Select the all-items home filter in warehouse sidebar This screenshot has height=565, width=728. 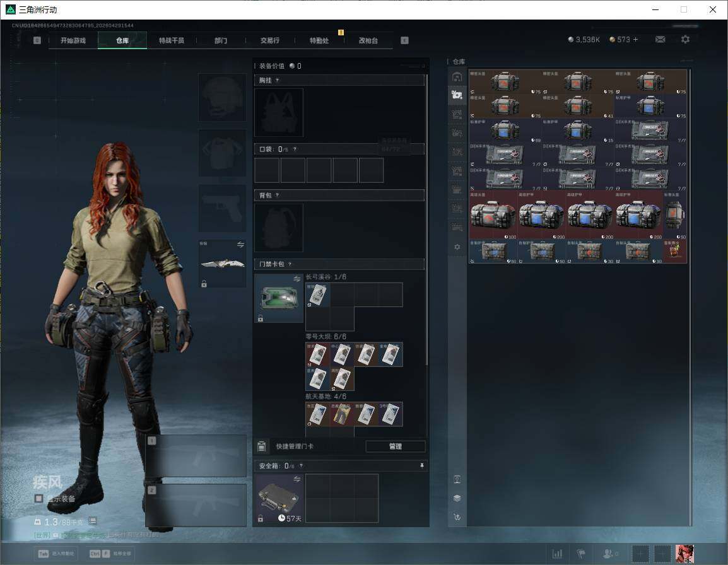click(457, 76)
